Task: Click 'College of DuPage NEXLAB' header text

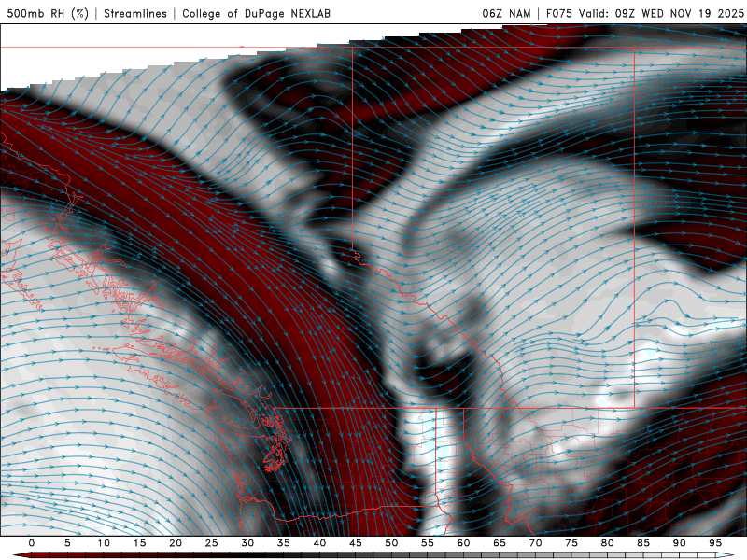Action: tap(256, 13)
